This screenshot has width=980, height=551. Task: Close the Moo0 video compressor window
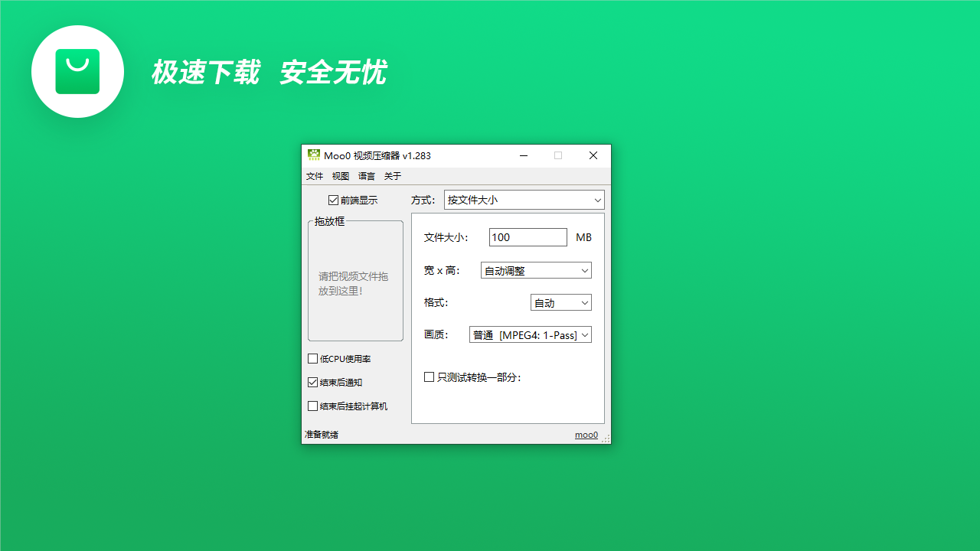tap(593, 155)
